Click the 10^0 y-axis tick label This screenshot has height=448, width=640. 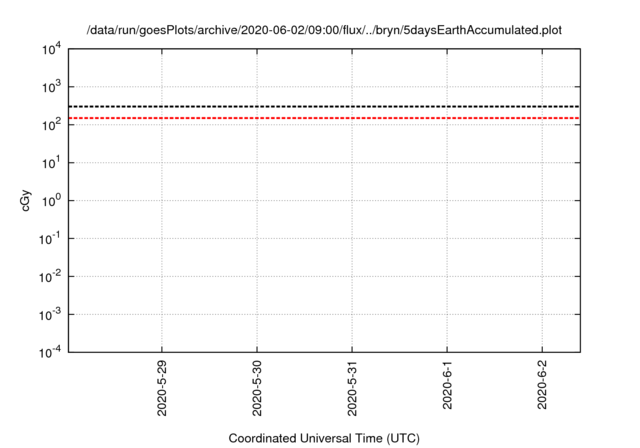[52, 201]
